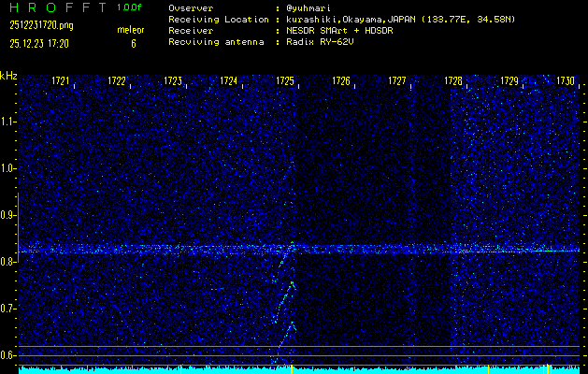Click the timestamp 25.12.23 17:20

pos(39,44)
